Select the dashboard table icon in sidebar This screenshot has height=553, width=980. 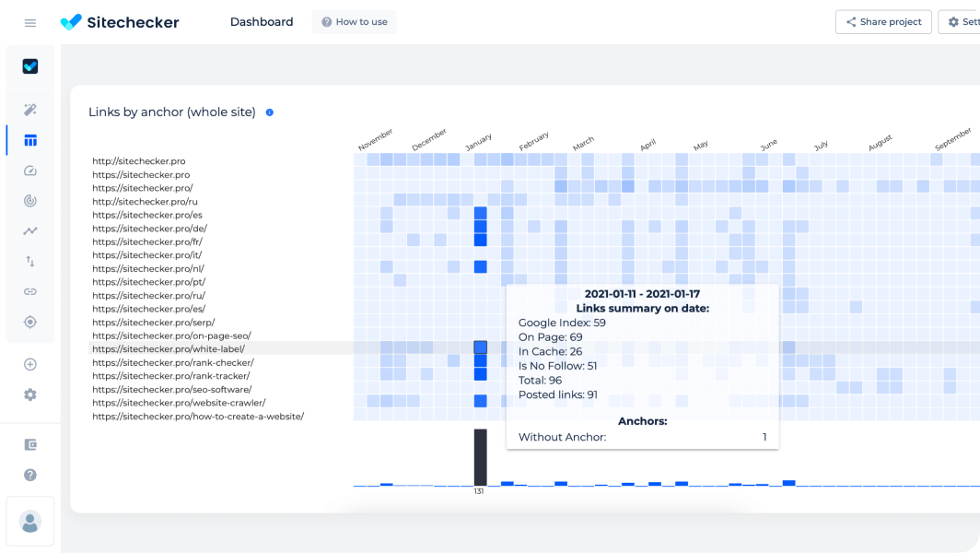click(30, 140)
